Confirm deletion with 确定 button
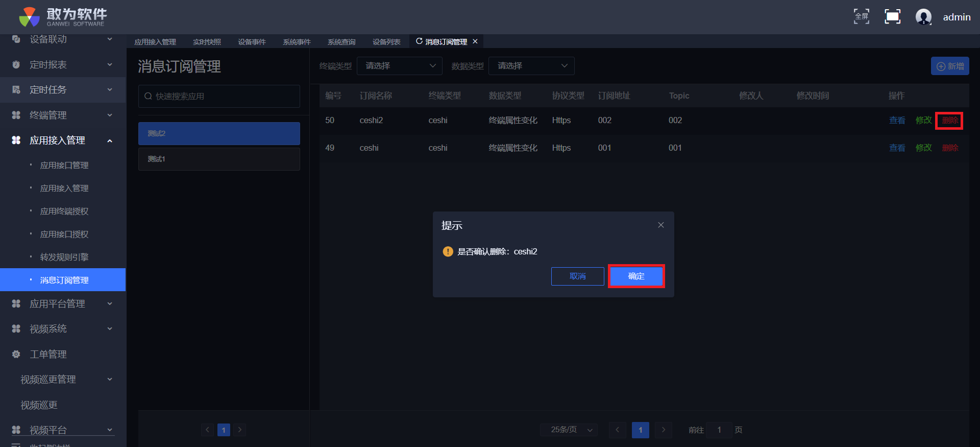Viewport: 980px width, 447px height. click(636, 276)
